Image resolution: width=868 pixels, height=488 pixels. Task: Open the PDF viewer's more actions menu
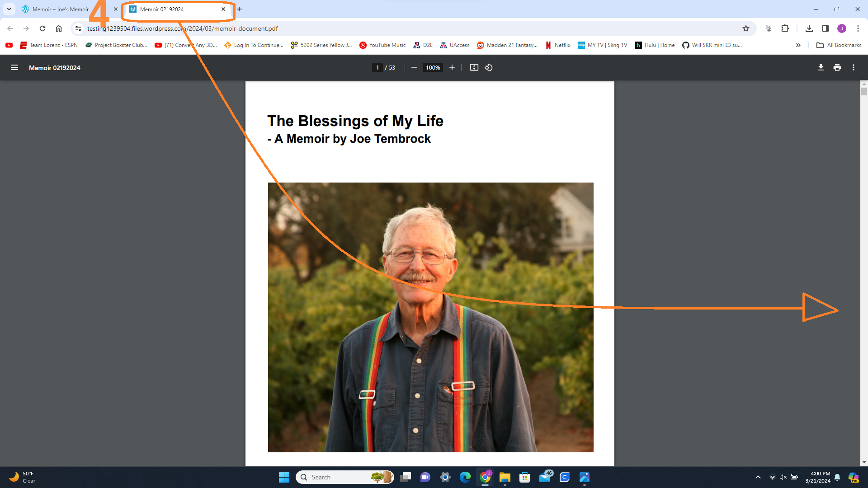[854, 67]
